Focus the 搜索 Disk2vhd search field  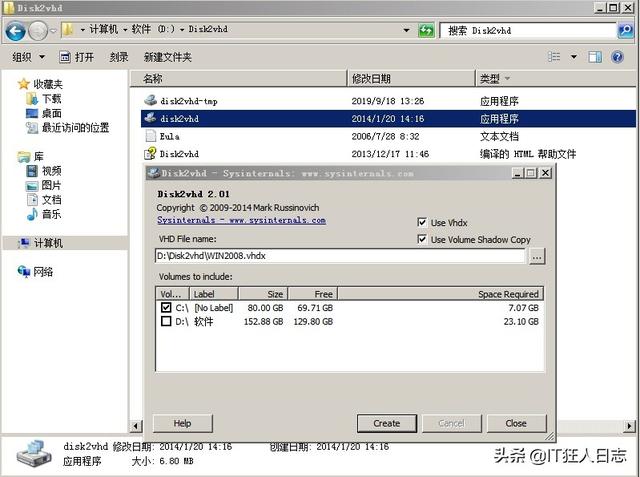coord(528,31)
